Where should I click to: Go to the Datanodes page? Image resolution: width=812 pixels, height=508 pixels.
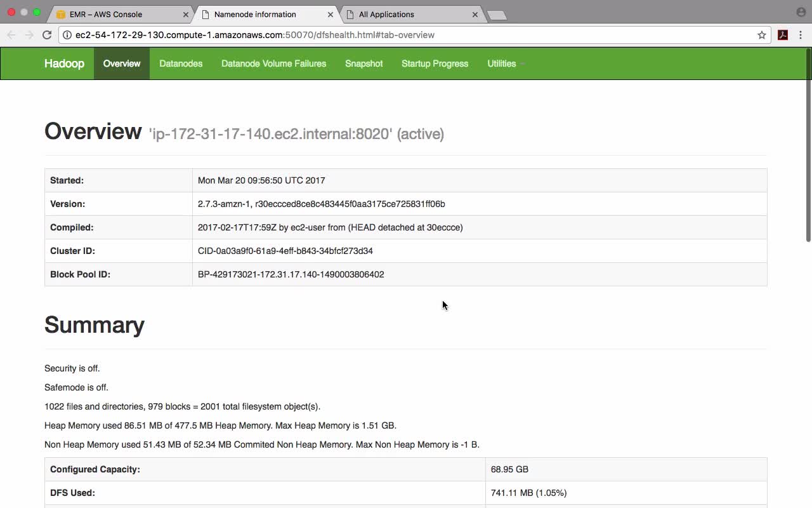[x=181, y=63]
